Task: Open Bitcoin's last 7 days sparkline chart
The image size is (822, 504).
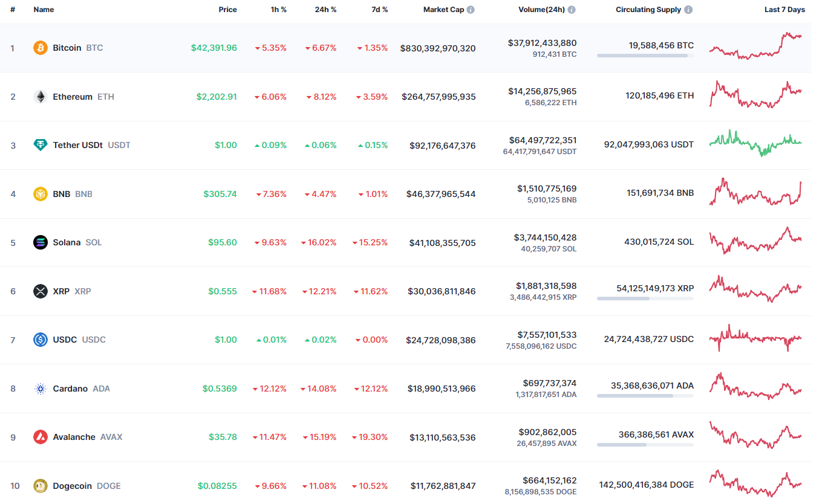Action: coord(755,46)
